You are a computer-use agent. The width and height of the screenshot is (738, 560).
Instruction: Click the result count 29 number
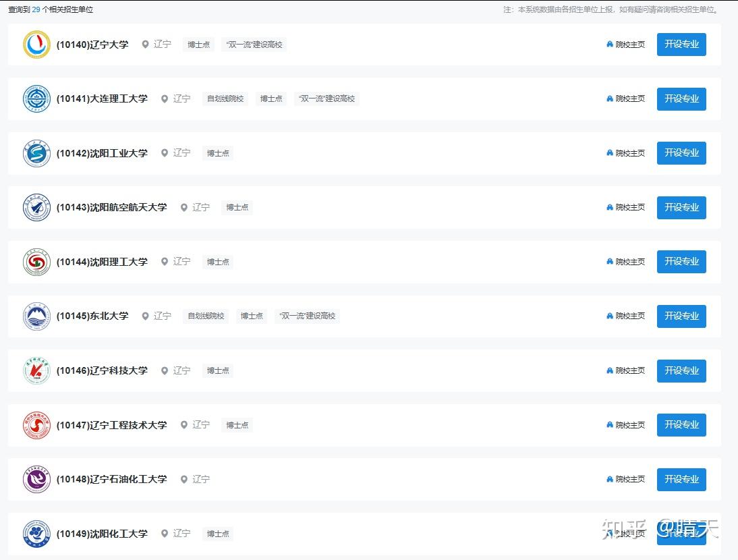pyautogui.click(x=36, y=9)
